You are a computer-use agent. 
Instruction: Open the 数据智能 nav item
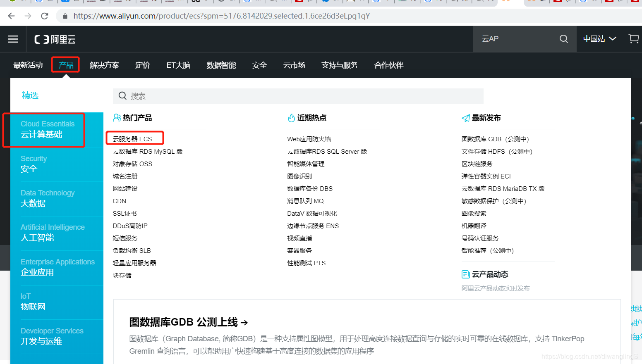coord(221,65)
